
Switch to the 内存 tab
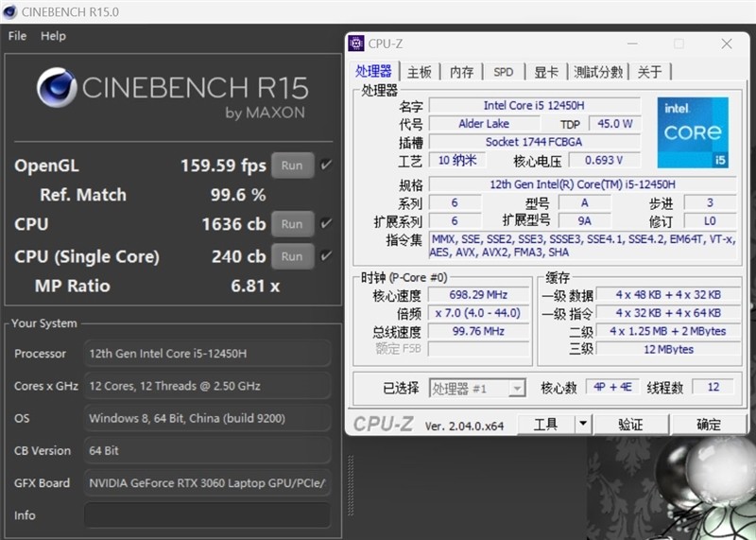(x=461, y=72)
